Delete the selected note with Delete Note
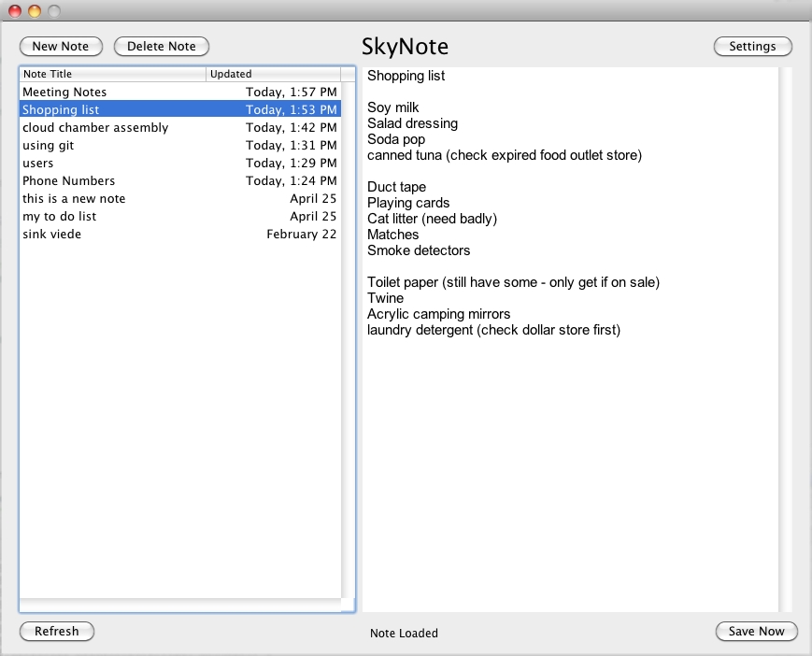 coord(162,46)
